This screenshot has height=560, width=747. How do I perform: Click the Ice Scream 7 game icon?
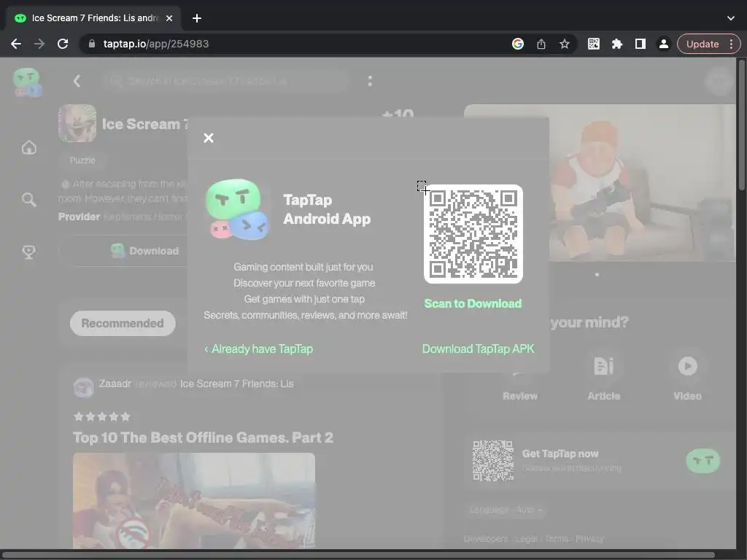tap(77, 123)
